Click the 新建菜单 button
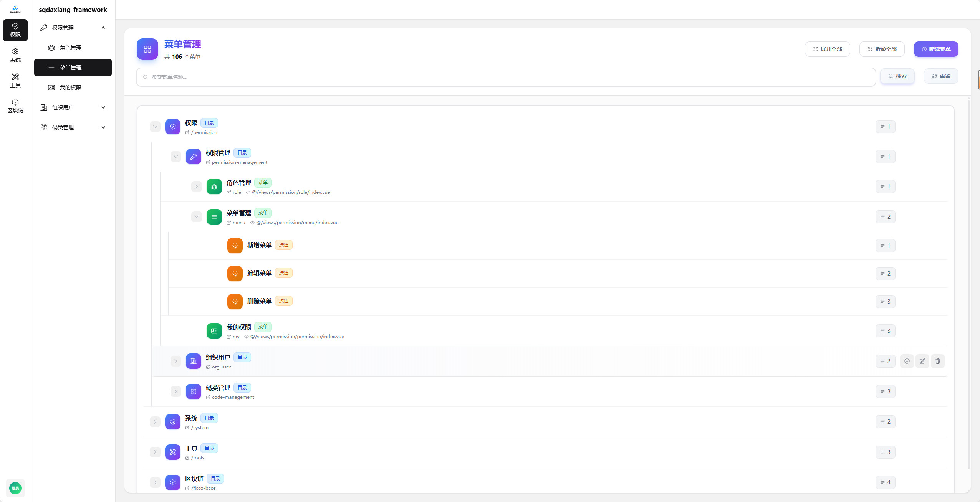The image size is (980, 502). [936, 49]
